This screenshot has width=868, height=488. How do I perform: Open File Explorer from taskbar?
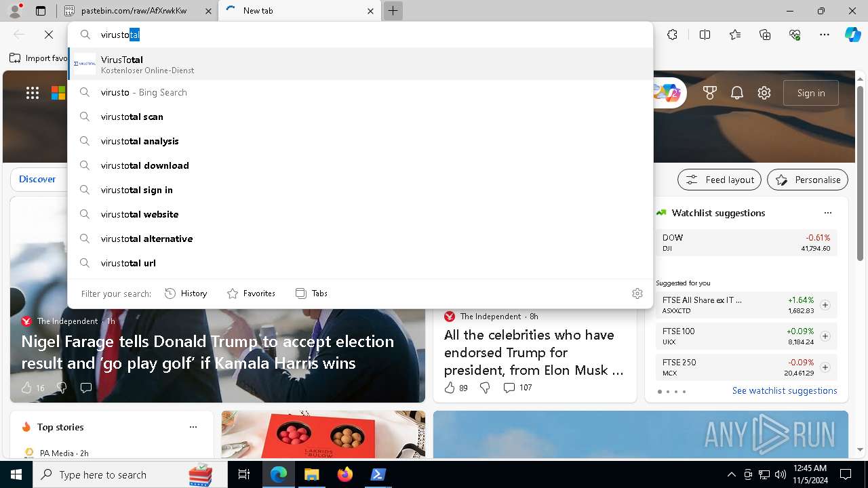coord(311,474)
